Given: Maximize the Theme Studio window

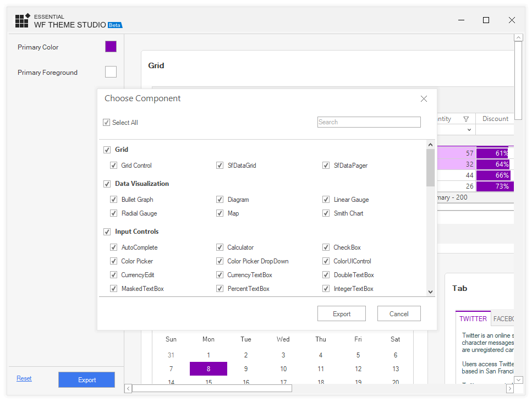Looking at the screenshot, I should point(486,20).
